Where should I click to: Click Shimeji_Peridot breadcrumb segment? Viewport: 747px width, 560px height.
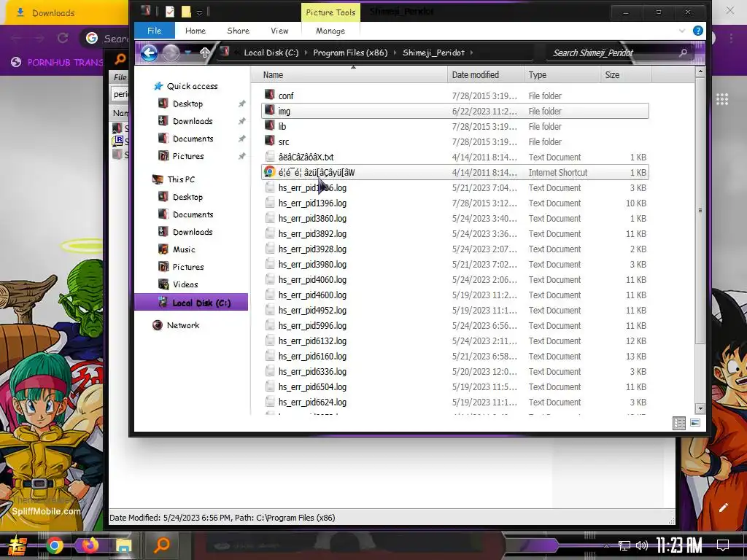click(433, 52)
